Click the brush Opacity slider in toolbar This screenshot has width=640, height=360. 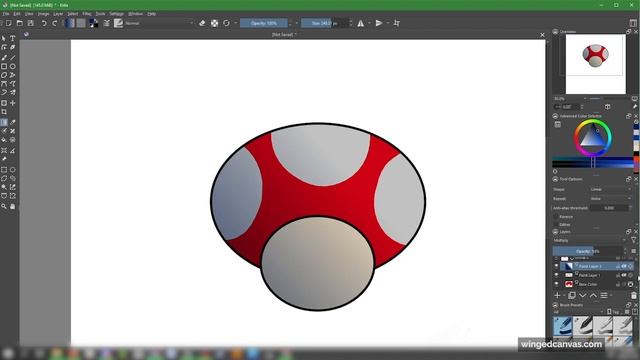264,23
